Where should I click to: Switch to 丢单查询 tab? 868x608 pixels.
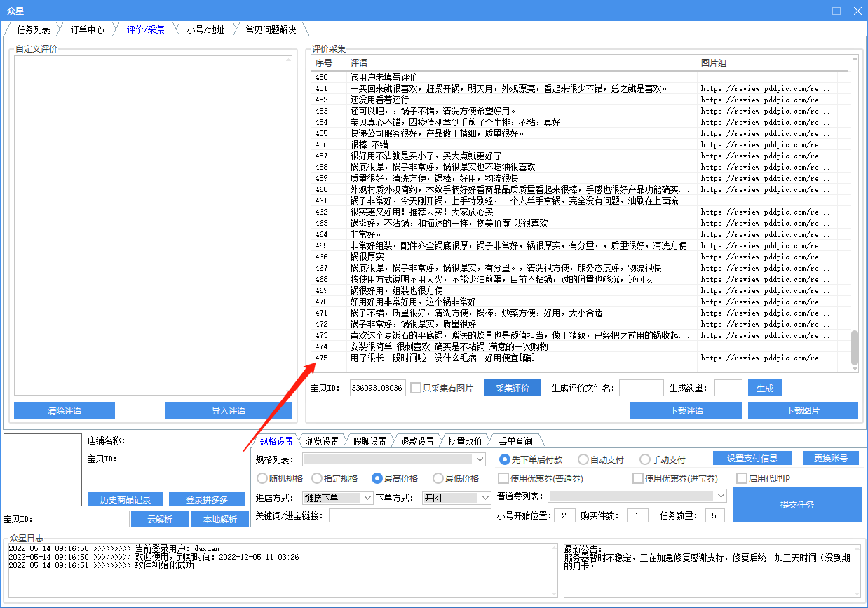point(515,441)
